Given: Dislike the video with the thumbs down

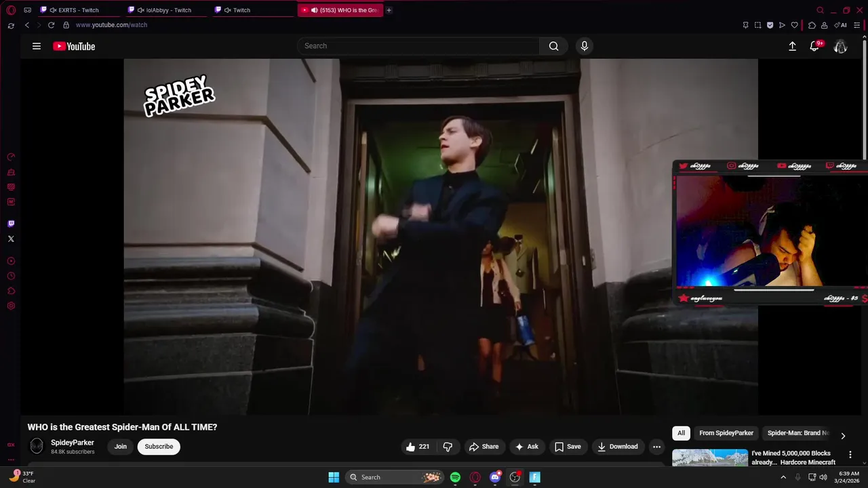Looking at the screenshot, I should coord(448,447).
